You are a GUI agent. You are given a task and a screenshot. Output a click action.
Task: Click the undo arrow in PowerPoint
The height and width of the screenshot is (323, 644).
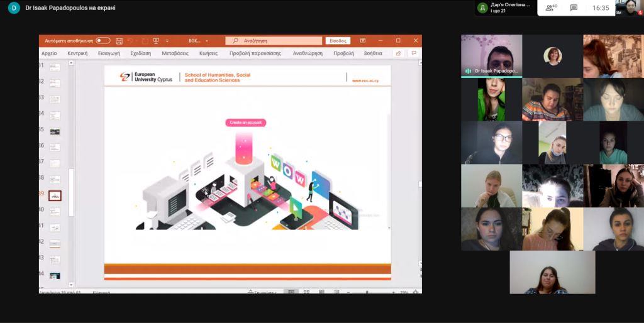(130, 41)
